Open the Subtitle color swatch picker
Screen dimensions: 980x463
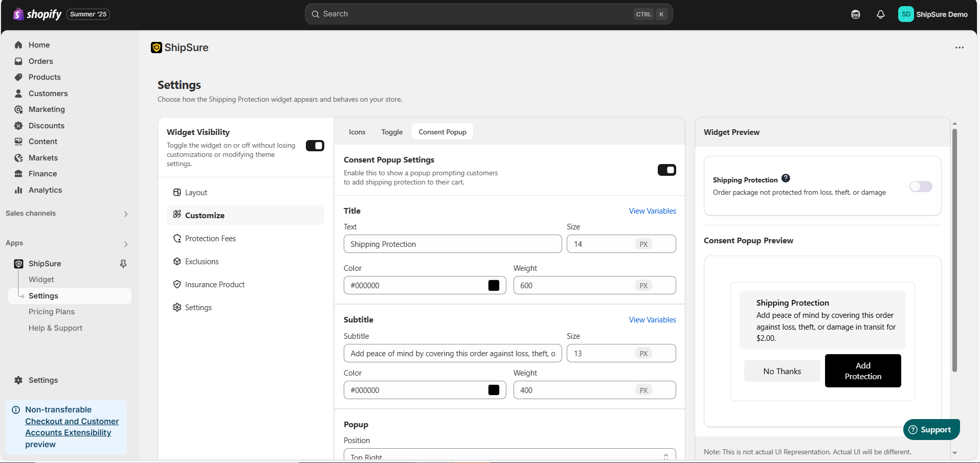(494, 390)
